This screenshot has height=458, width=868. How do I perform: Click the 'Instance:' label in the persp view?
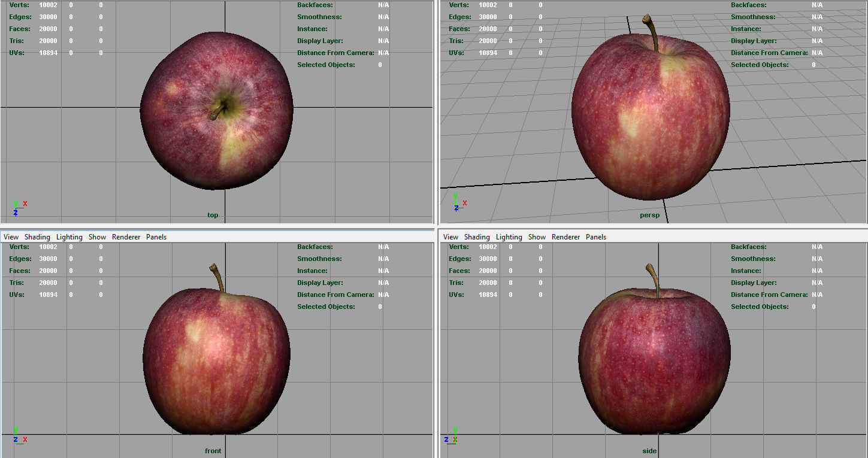746,29
